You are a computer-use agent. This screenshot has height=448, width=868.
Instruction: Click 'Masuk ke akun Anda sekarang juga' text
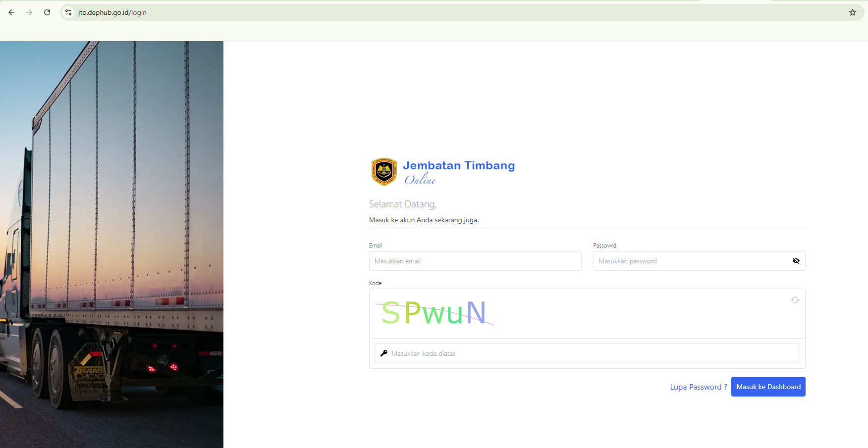pos(424,220)
